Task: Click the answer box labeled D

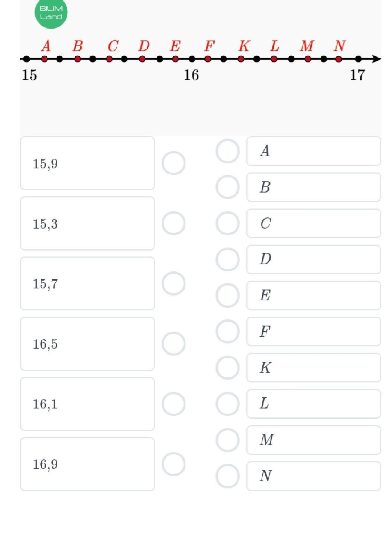Action: pyautogui.click(x=314, y=259)
